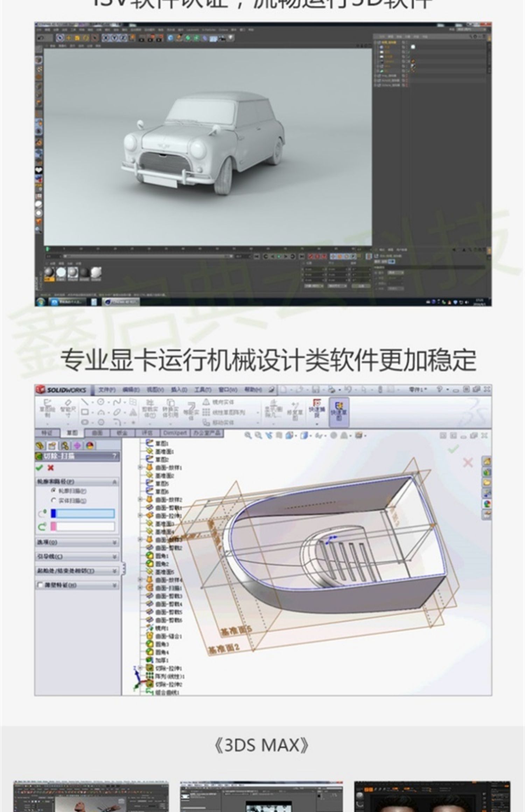
Task: Open the 文件(F) menu in SolidWorks
Action: pos(107,390)
